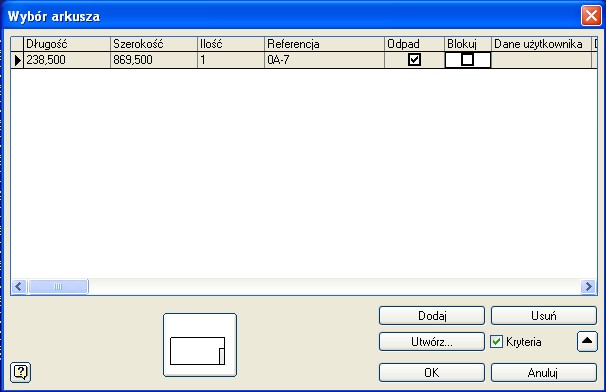Toggle the Odpad checkbox for 0A-7
Image resolution: width=606 pixels, height=392 pixels.
(414, 60)
